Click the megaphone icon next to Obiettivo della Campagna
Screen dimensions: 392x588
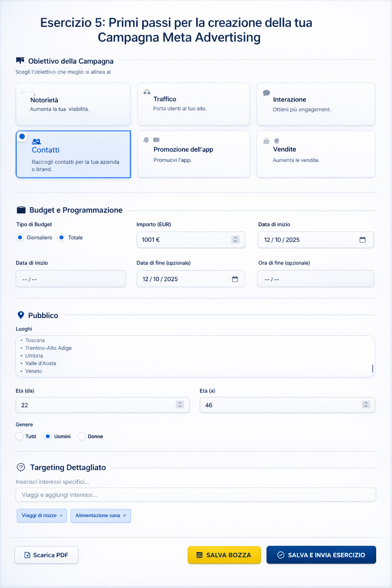coord(20,60)
